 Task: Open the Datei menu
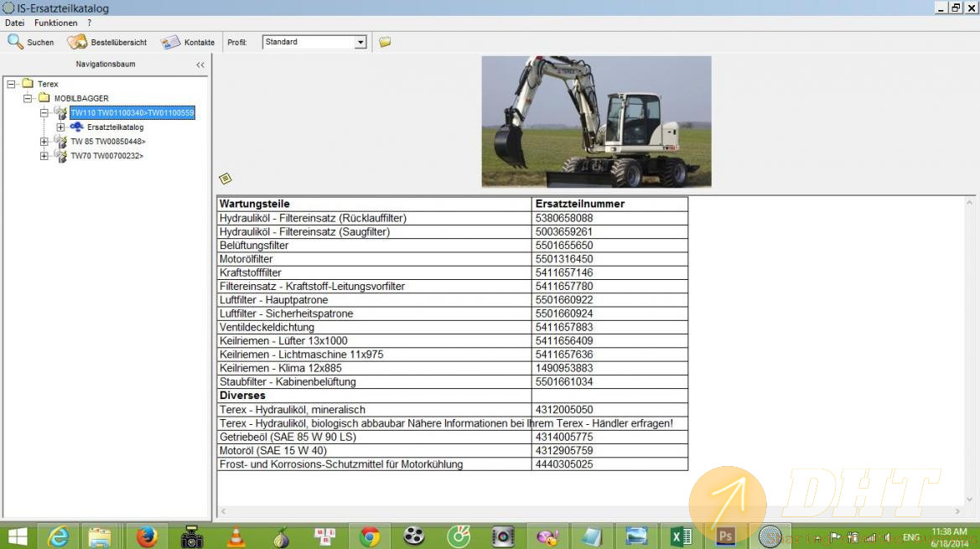click(x=15, y=23)
